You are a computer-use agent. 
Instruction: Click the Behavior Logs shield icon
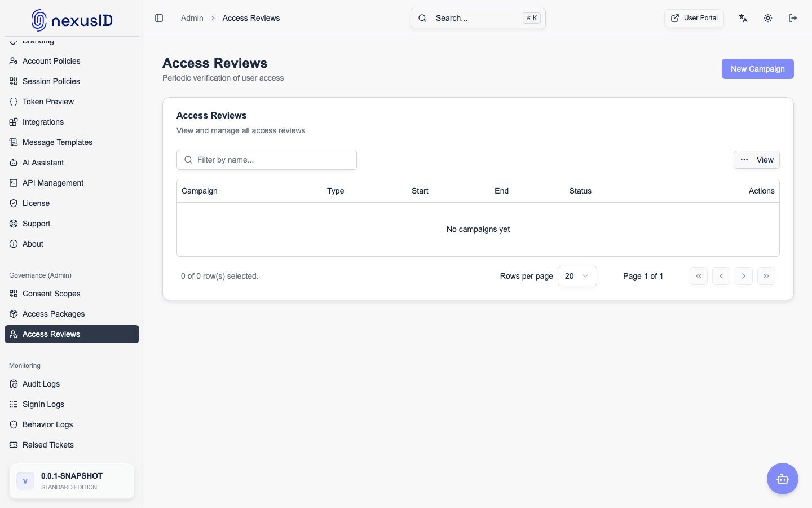[14, 424]
